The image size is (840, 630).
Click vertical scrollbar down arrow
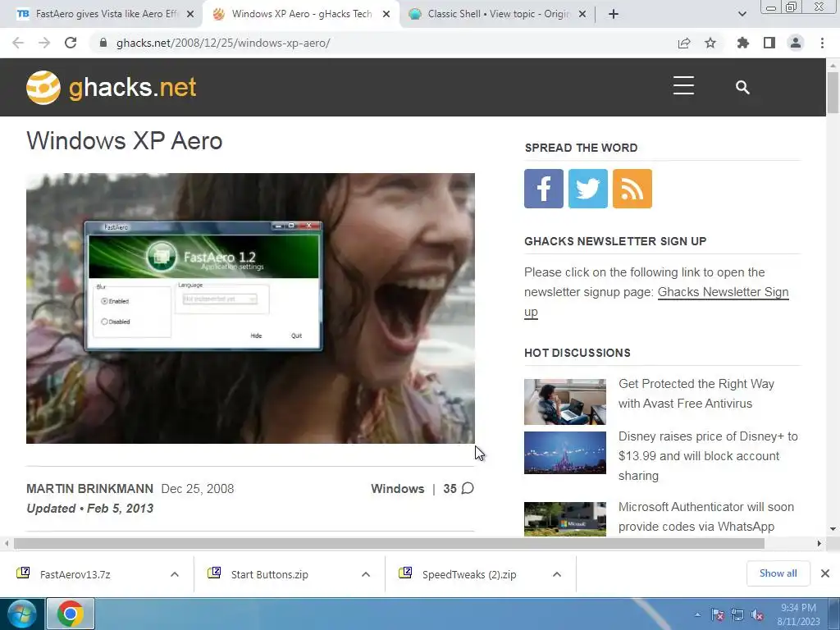pyautogui.click(x=833, y=529)
